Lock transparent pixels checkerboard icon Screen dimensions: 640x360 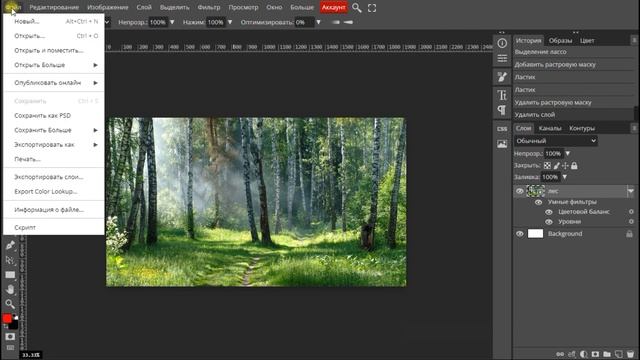547,165
